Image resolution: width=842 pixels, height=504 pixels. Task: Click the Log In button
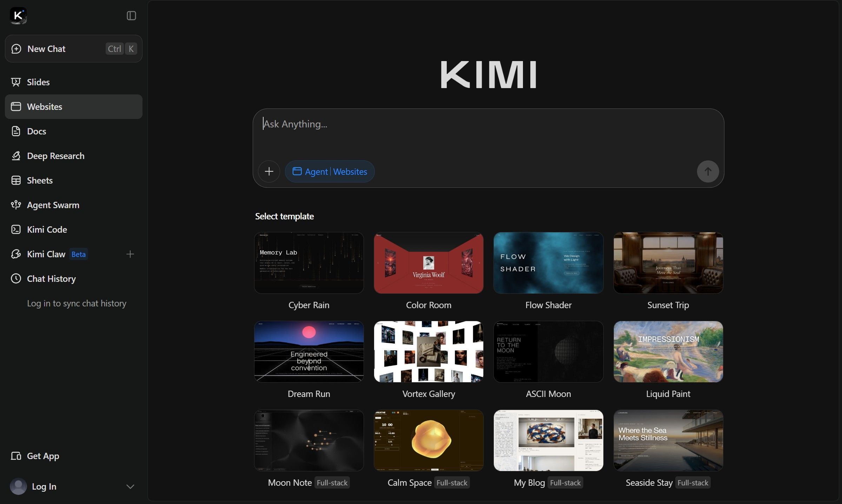tap(44, 486)
